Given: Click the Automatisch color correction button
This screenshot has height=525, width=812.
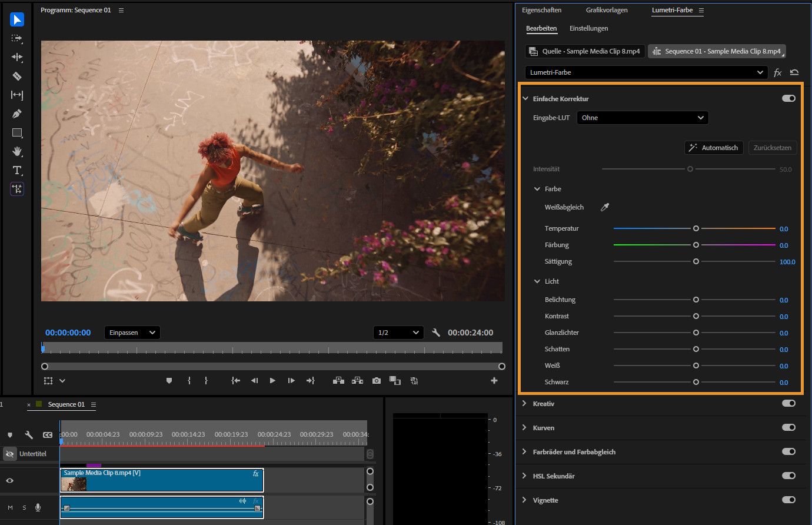Looking at the screenshot, I should tap(713, 147).
